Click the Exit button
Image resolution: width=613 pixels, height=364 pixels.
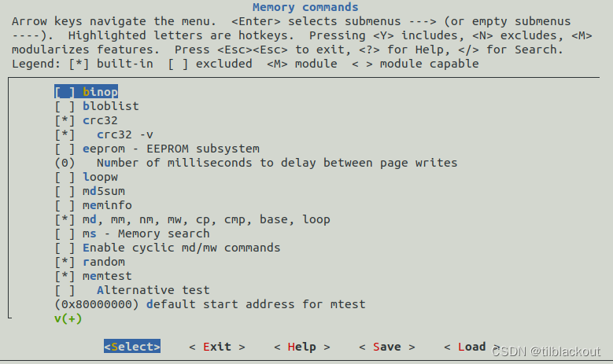tap(217, 347)
